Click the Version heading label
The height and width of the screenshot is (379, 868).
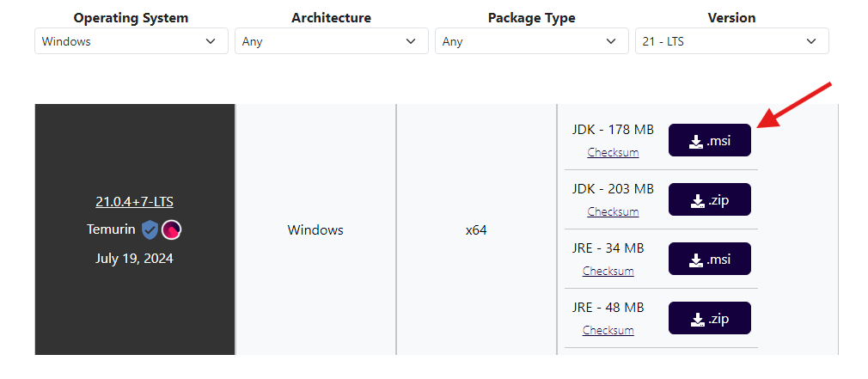click(732, 18)
